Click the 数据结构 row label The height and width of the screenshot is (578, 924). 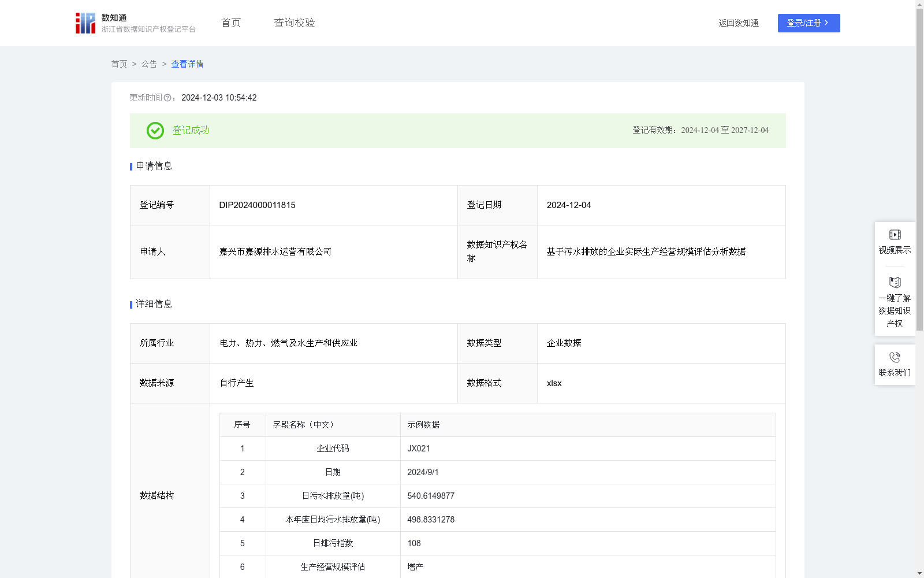(x=157, y=495)
